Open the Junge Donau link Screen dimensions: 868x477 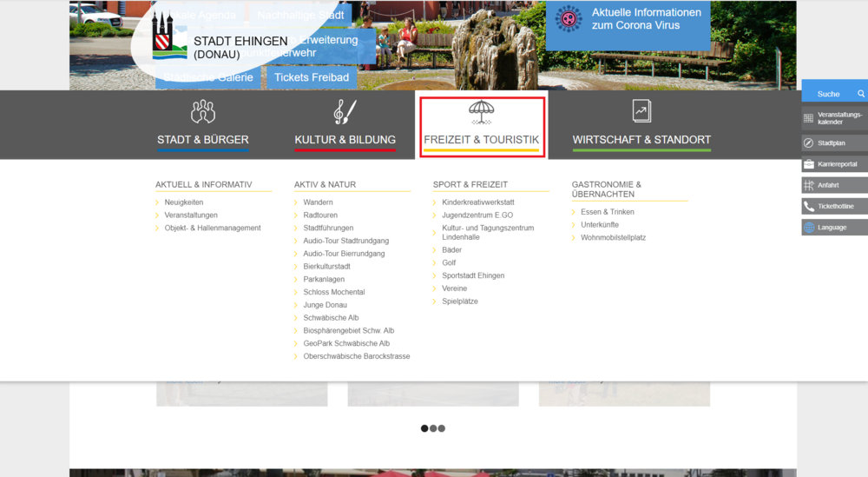pyautogui.click(x=325, y=305)
